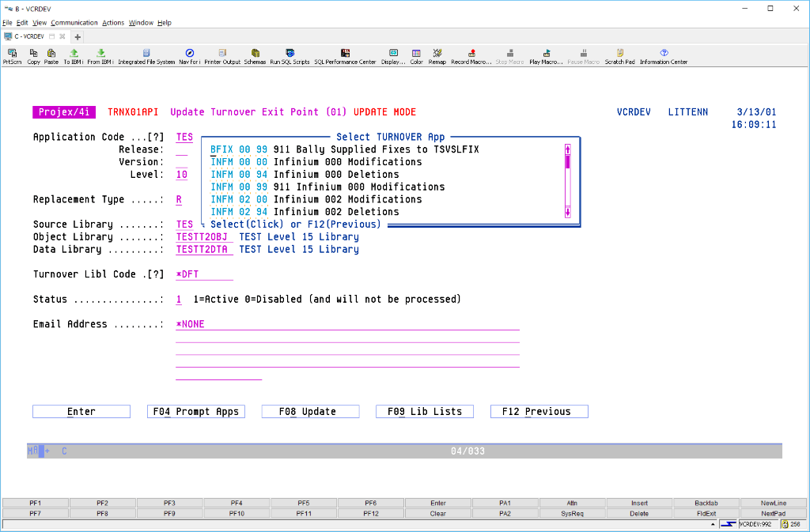Click Object Library field TESTT2OBJ
This screenshot has height=532, width=810.
204,237
